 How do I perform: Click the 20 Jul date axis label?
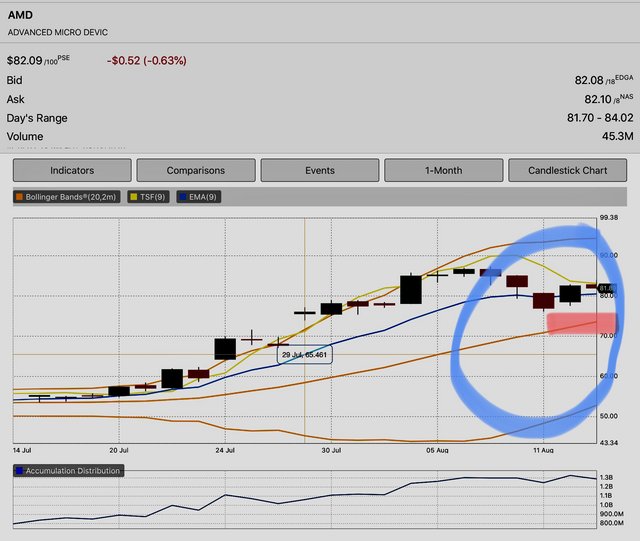pos(119,450)
